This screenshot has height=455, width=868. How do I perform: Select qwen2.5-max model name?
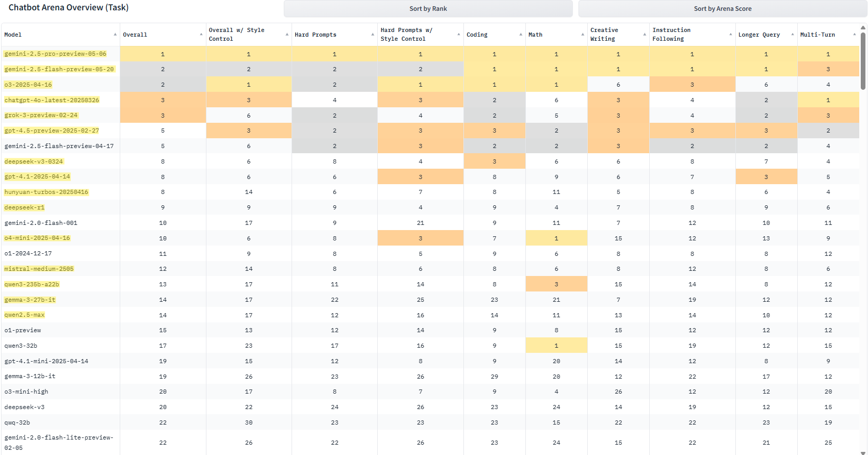[x=24, y=315]
